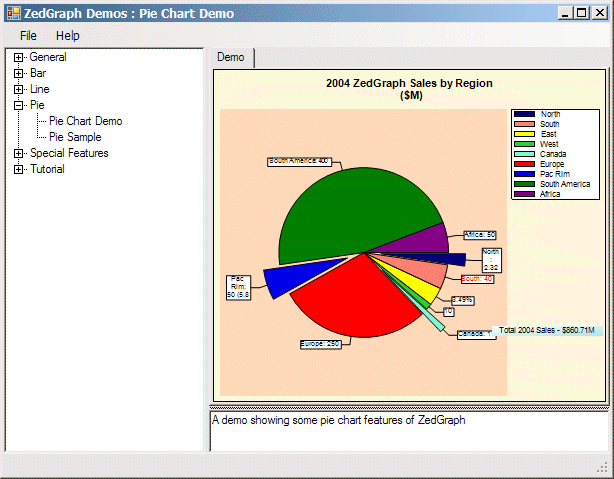Expand the Special Features node
The height and width of the screenshot is (479, 614).
(x=19, y=153)
